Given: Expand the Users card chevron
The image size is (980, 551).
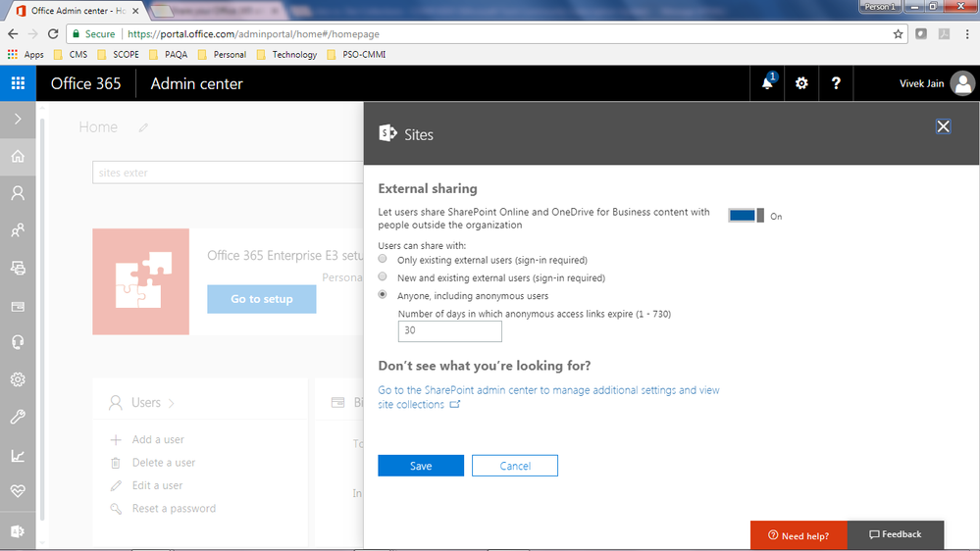Looking at the screenshot, I should coord(172,404).
